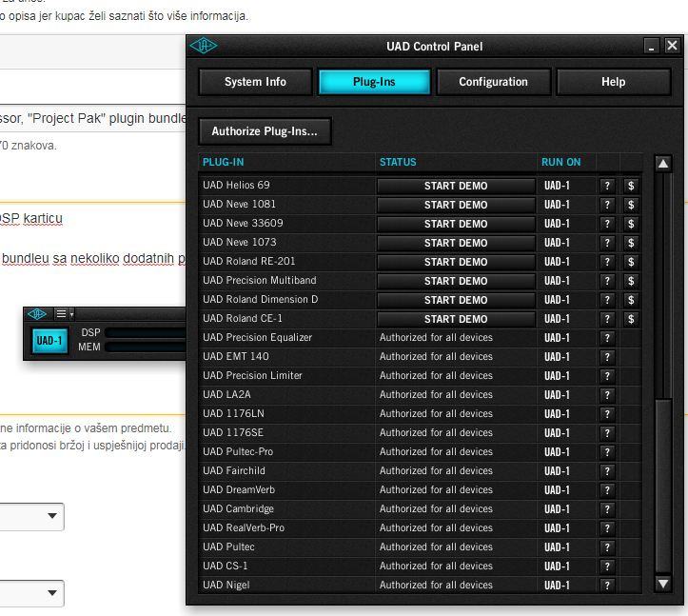This screenshot has height=616, width=688.
Task: Open help for UAD EMT 140
Action: click(x=607, y=357)
